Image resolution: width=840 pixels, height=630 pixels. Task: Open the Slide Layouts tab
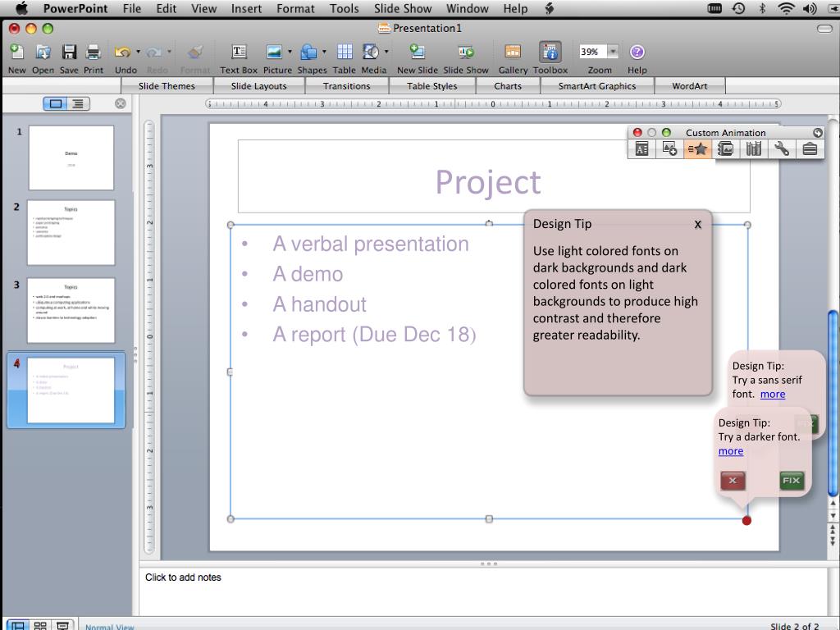point(258,85)
